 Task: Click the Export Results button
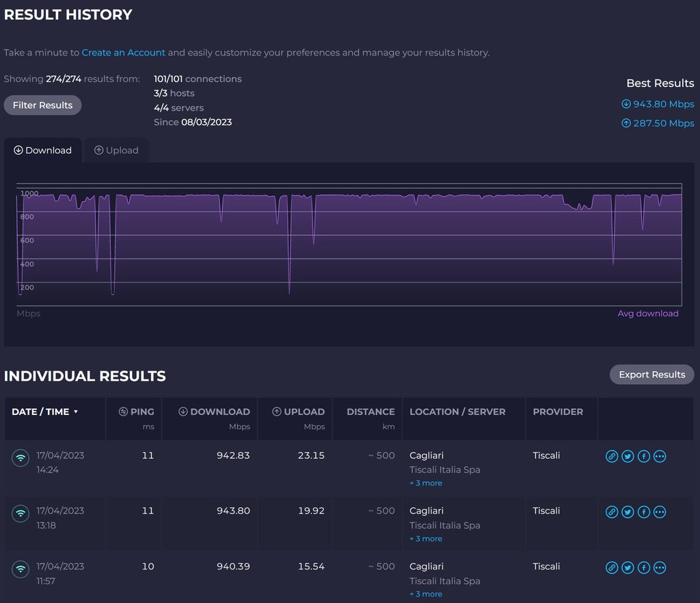(x=651, y=375)
